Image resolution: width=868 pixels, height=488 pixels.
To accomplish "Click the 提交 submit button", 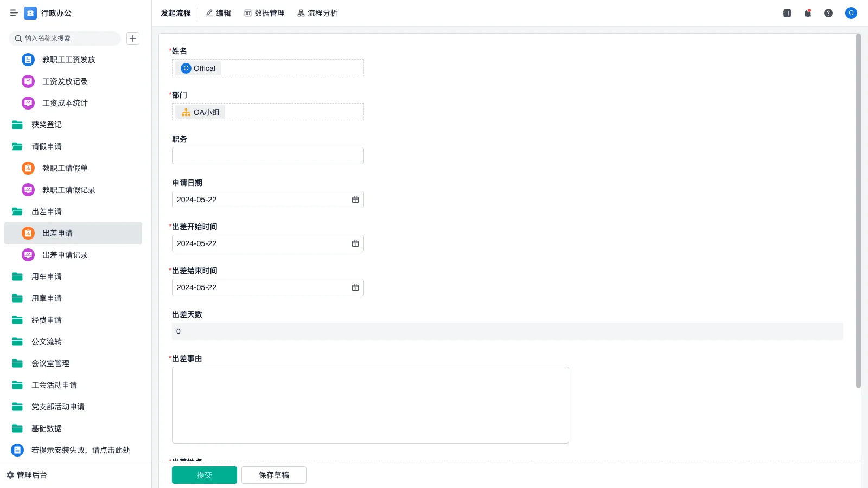I will click(x=205, y=475).
